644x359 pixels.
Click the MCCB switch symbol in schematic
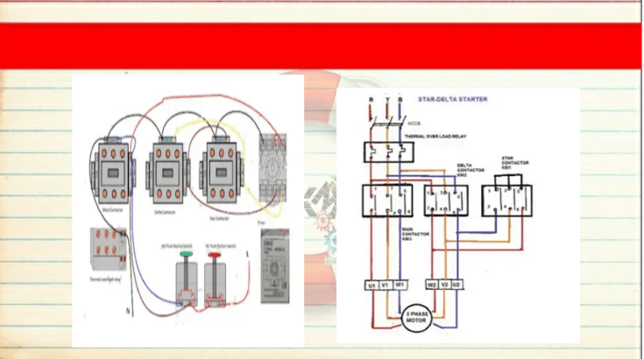click(x=387, y=122)
